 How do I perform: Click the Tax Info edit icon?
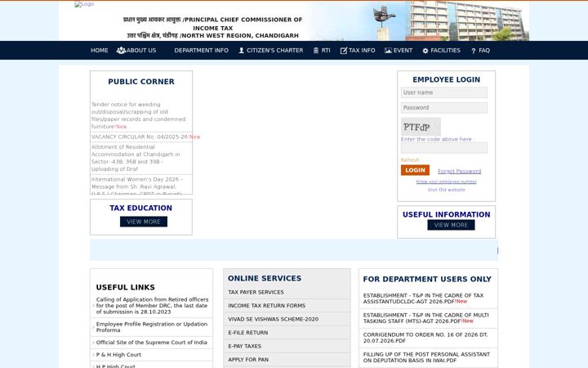point(344,51)
